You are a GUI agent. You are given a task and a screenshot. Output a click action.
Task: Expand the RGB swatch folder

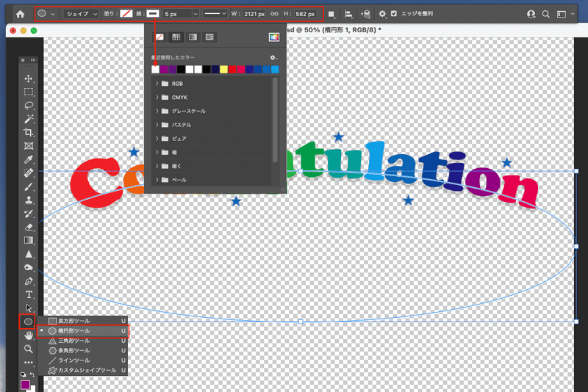tap(157, 84)
